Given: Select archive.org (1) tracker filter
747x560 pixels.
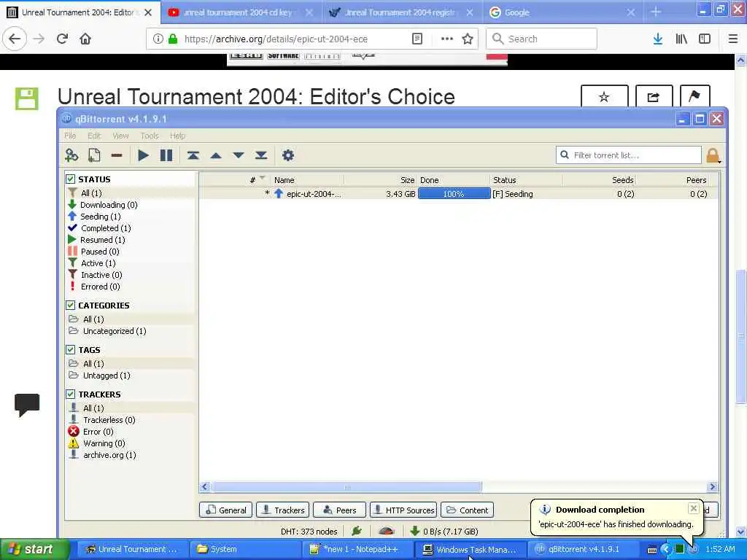Looking at the screenshot, I should pyautogui.click(x=109, y=455).
